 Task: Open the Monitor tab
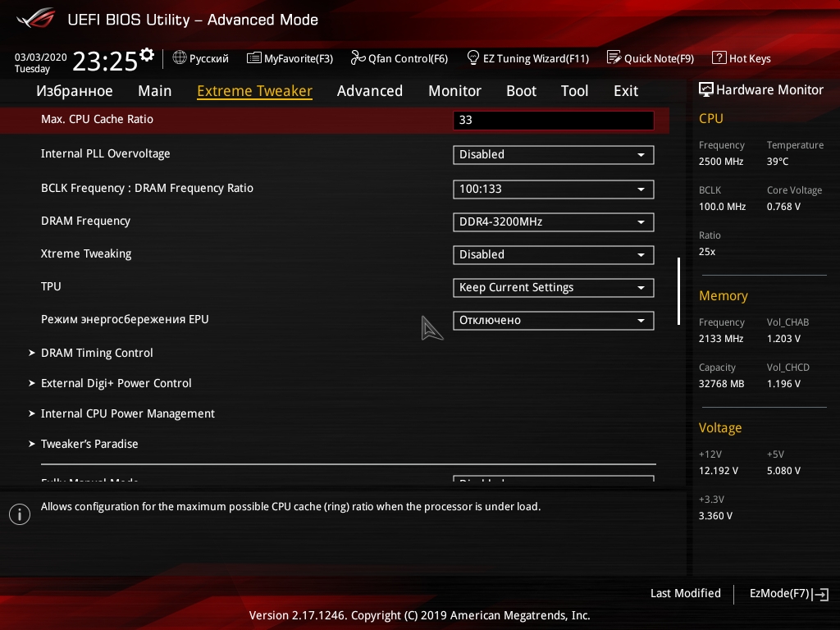(454, 90)
